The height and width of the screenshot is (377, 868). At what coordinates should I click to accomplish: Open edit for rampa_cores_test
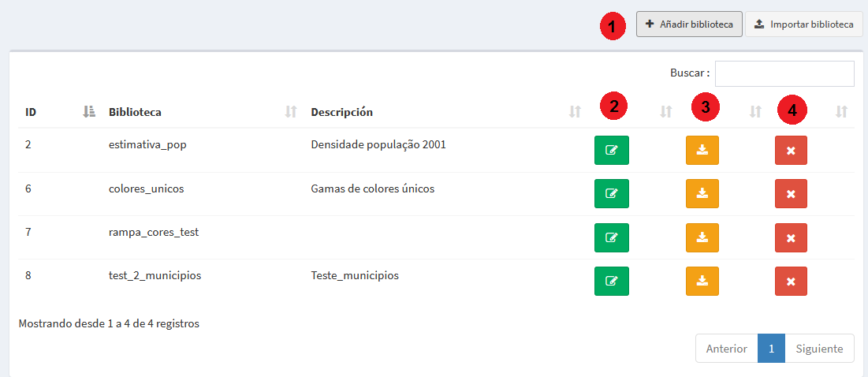click(x=612, y=237)
